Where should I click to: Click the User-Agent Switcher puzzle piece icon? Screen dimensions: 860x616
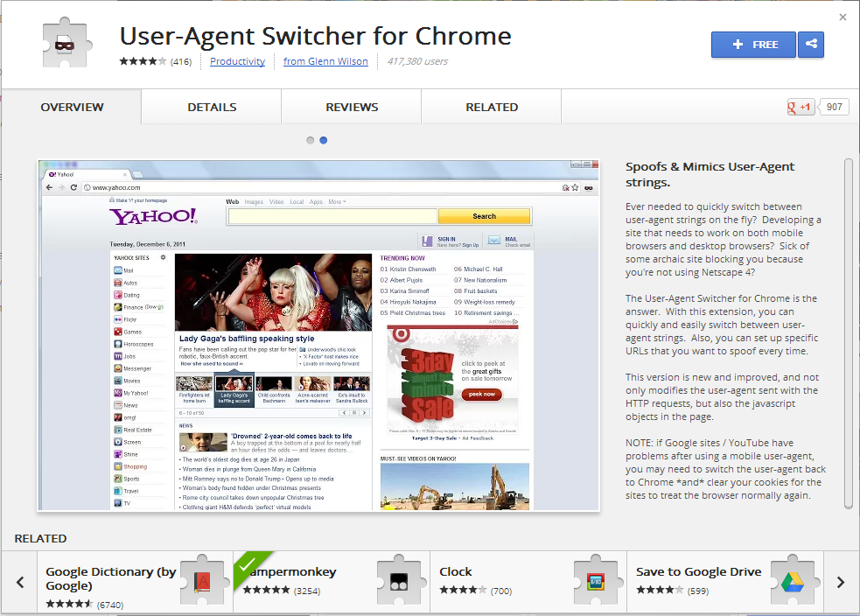pyautogui.click(x=66, y=44)
